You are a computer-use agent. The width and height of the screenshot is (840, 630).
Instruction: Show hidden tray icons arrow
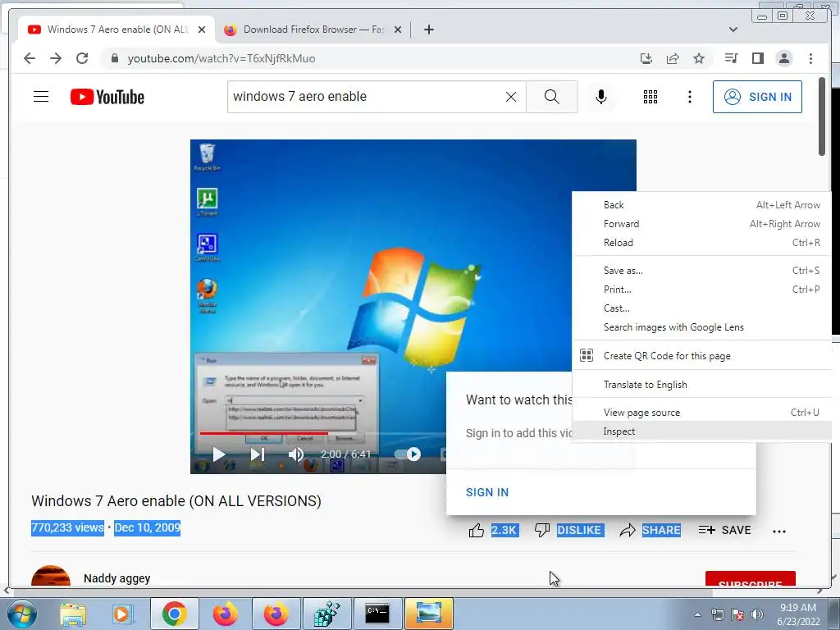(697, 614)
